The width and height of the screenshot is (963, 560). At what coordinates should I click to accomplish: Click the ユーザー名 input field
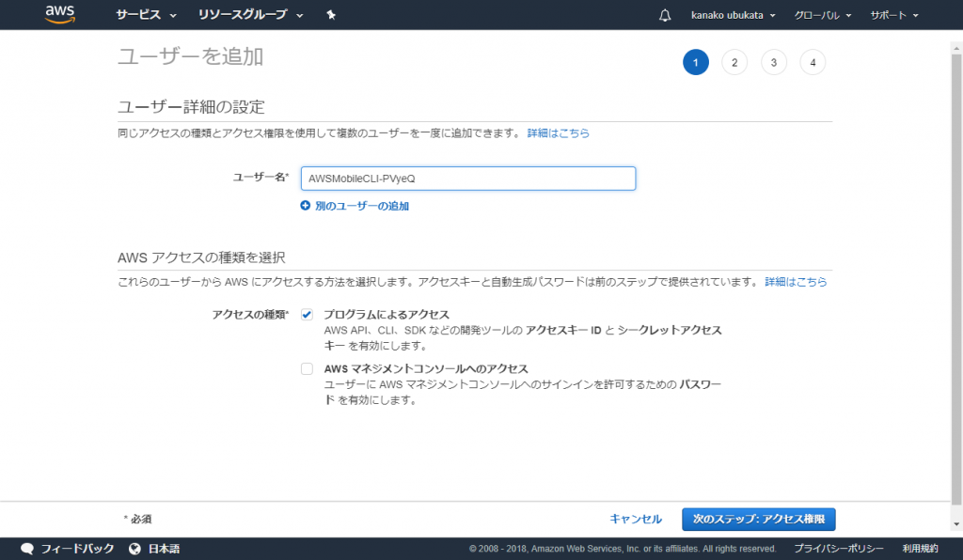click(468, 179)
